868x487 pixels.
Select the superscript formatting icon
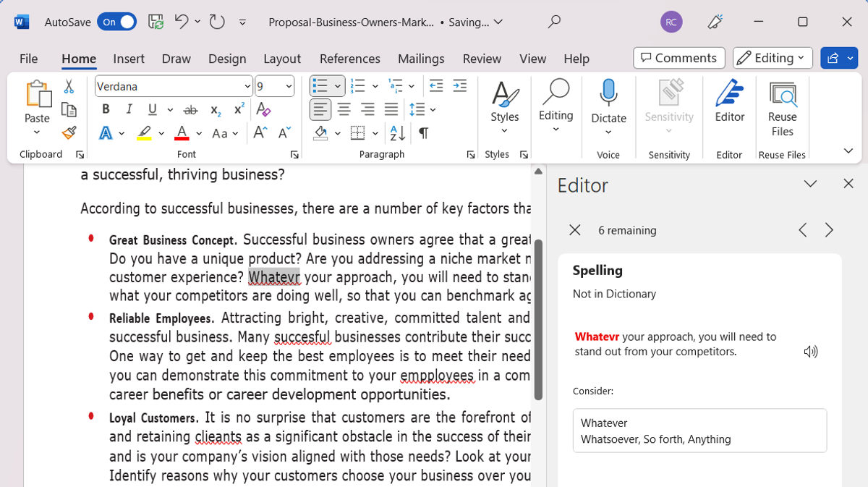pos(238,109)
